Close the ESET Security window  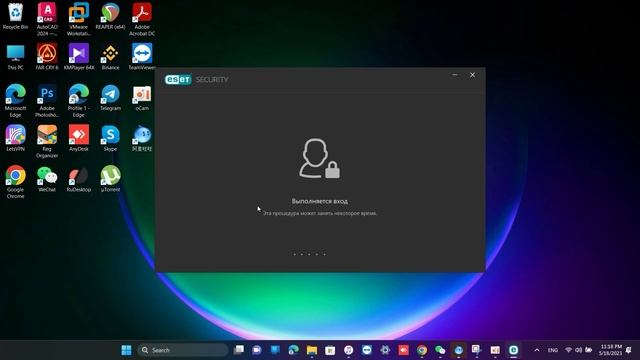(472, 75)
